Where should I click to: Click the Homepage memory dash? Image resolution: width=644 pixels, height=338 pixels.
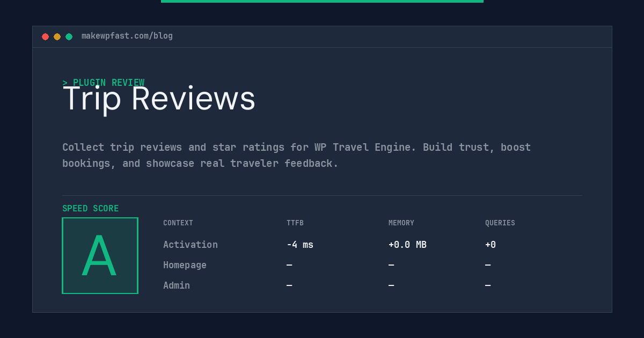391,265
